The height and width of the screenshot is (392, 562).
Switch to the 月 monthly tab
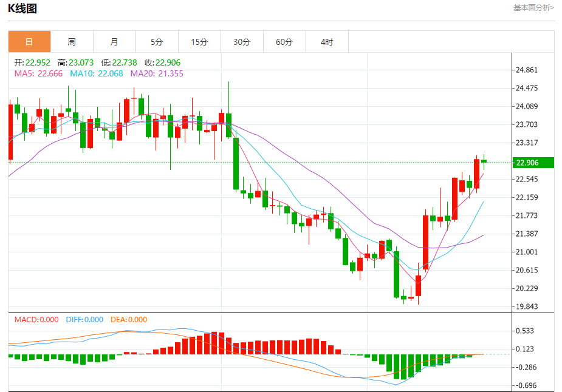click(x=114, y=42)
